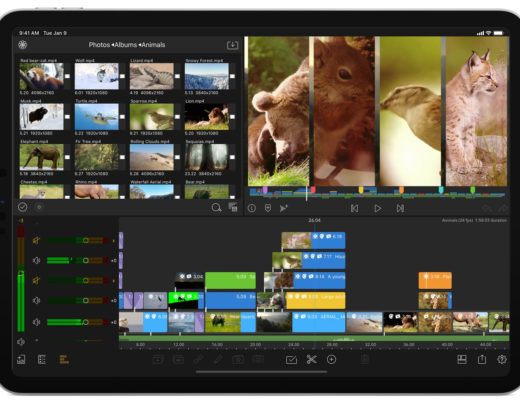Select the orange clip on the timeline
Screen dimensions: 520x400
coord(435,280)
